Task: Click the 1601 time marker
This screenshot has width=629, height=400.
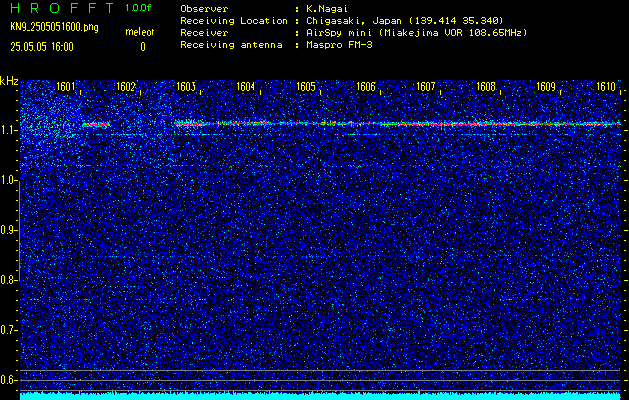Action: click(65, 87)
